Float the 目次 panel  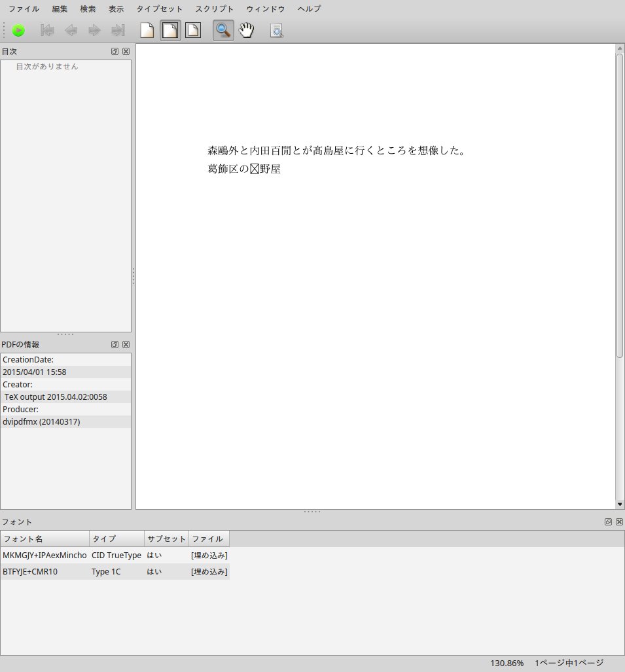tap(115, 52)
